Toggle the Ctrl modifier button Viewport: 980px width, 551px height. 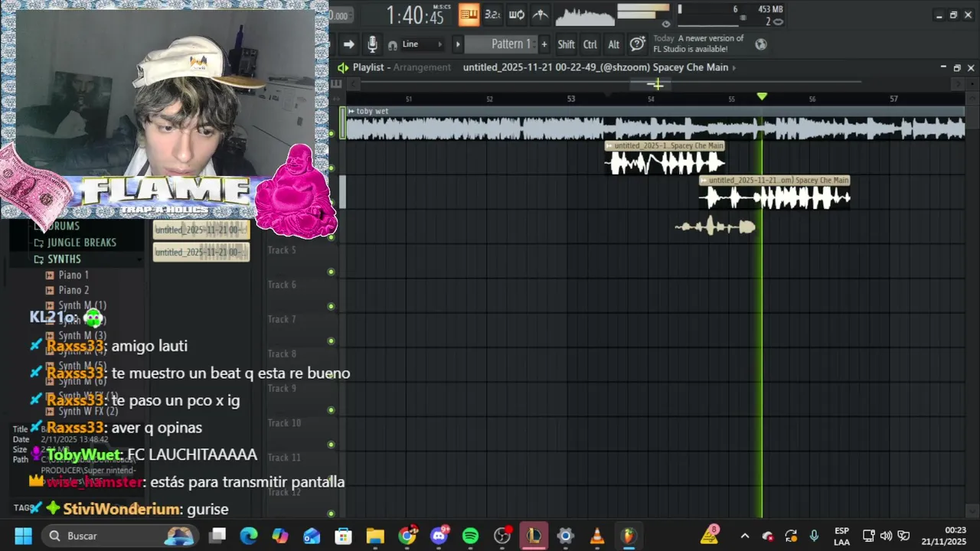[590, 44]
